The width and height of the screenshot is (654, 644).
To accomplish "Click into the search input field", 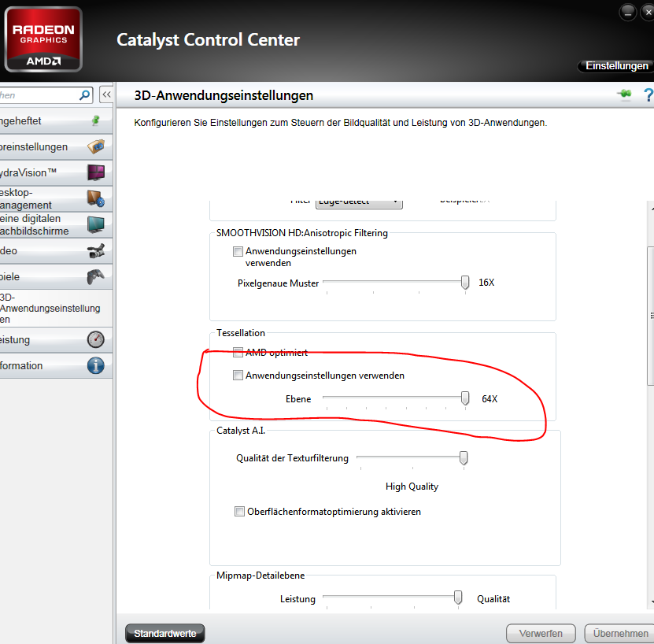I will point(39,95).
